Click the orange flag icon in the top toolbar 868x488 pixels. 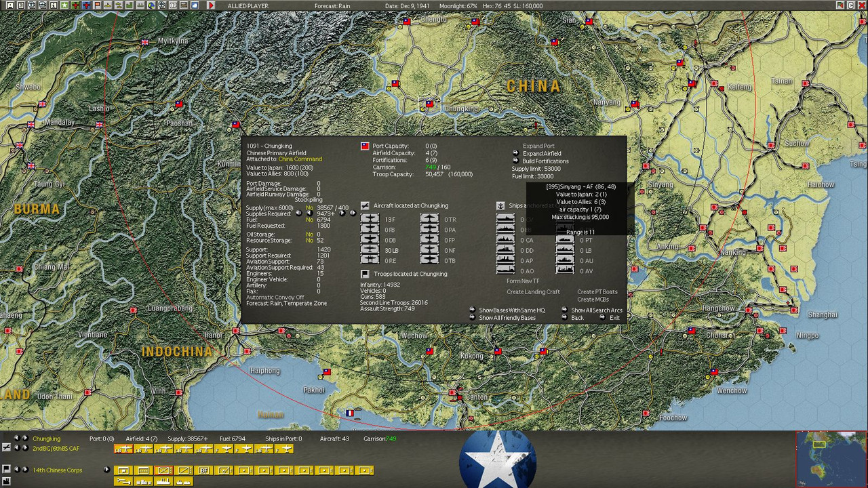click(x=97, y=5)
